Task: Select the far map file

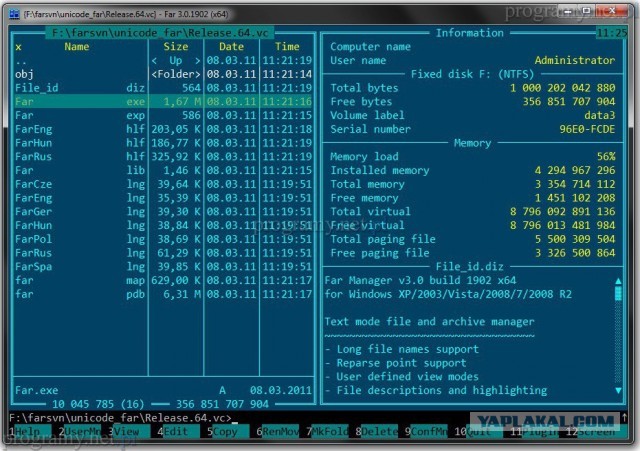Action: (x=163, y=280)
